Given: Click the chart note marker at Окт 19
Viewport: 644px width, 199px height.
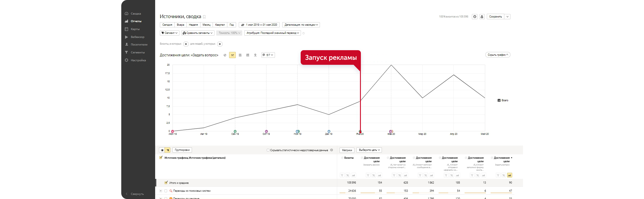Looking at the screenshot, I should click(266, 132).
